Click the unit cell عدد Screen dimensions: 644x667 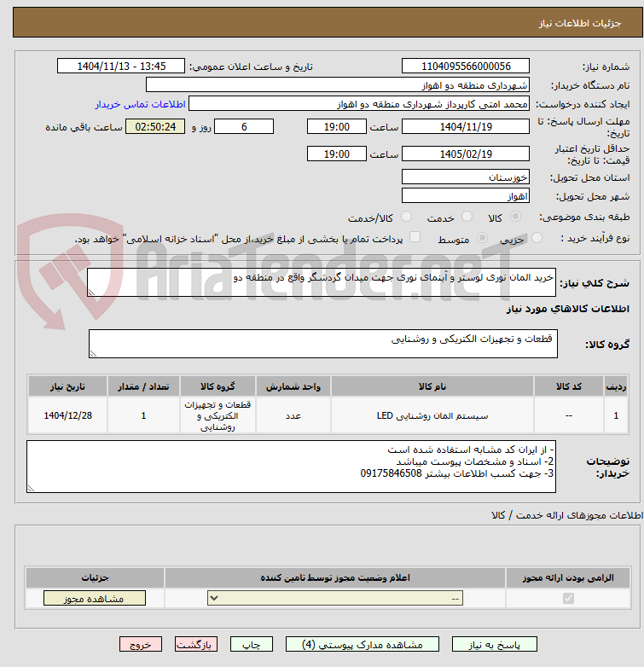point(293,415)
